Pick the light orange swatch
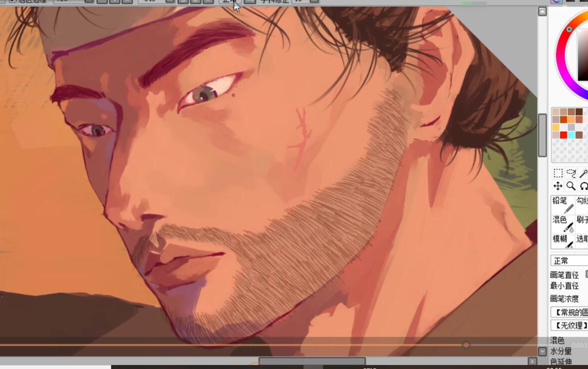The image size is (588, 369). point(571,119)
